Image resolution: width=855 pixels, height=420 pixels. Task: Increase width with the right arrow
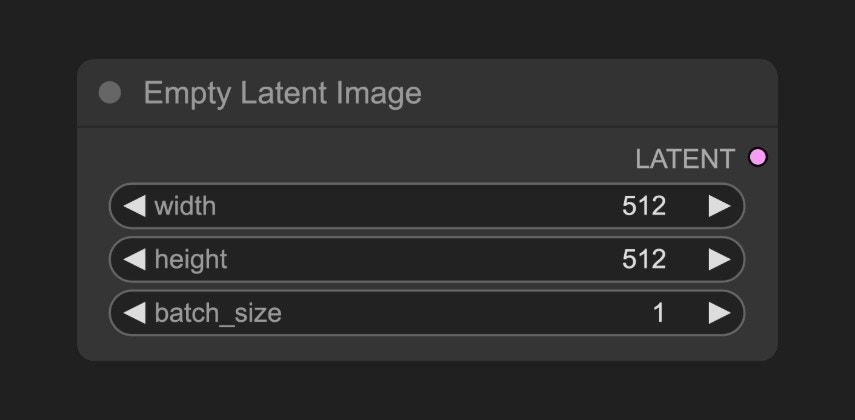tap(719, 206)
